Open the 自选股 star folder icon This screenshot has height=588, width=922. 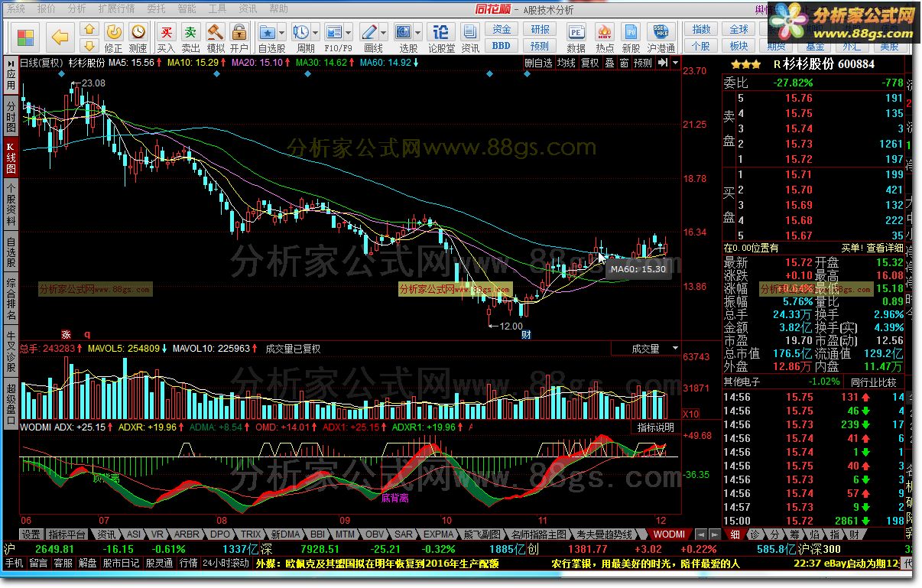point(267,32)
